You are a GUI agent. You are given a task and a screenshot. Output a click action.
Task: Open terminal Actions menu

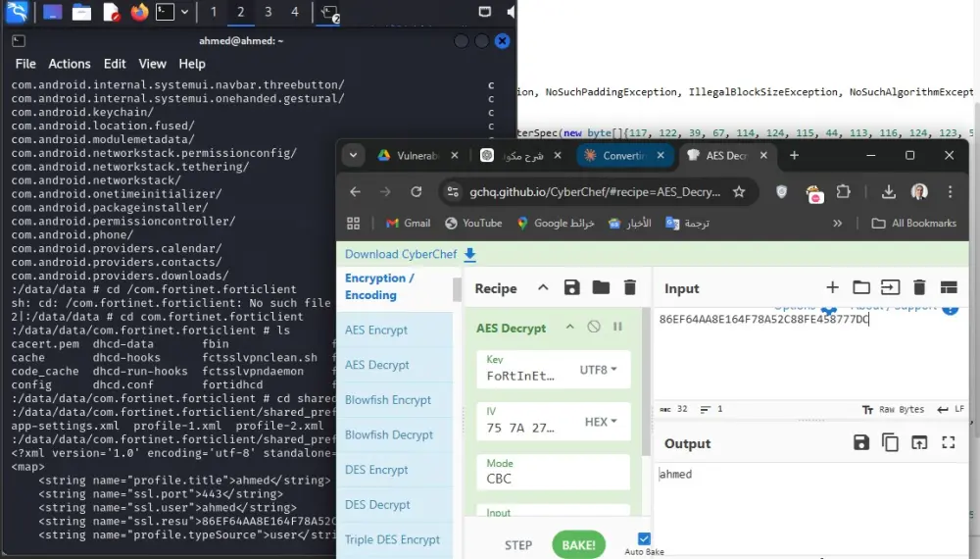point(70,64)
